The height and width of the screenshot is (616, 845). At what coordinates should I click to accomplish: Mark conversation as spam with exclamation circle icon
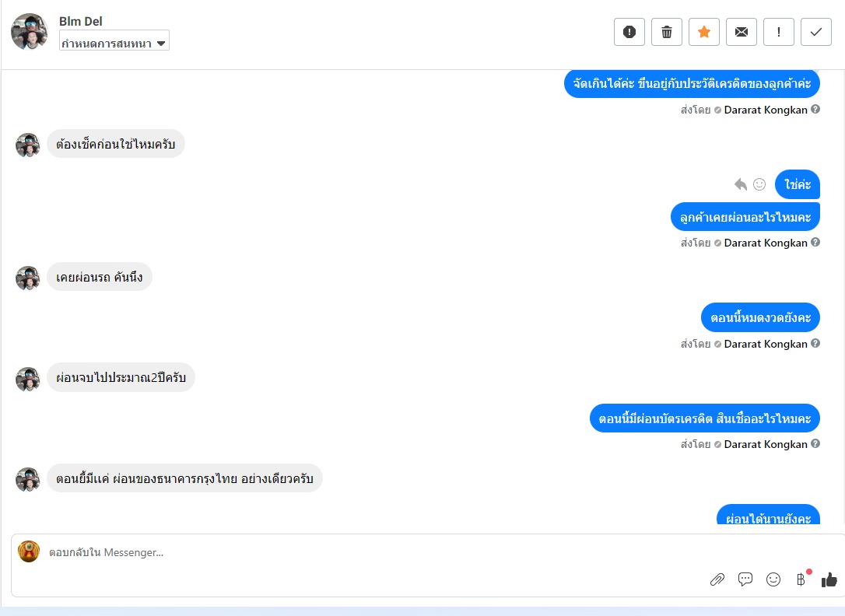[629, 33]
